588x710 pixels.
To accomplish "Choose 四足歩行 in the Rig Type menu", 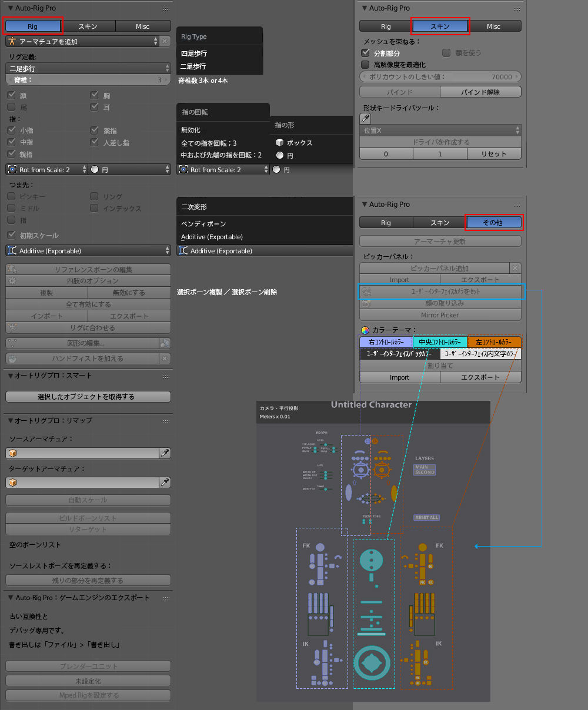I will 193,53.
